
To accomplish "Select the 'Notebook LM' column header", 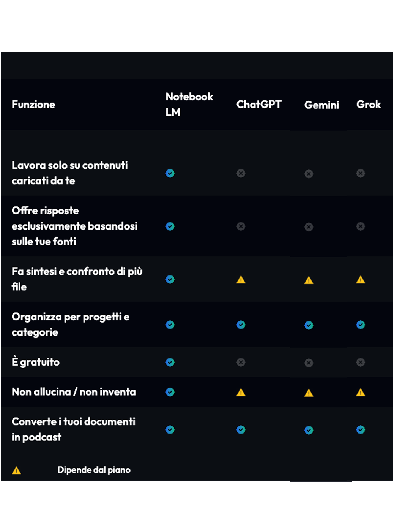I will 189,104.
